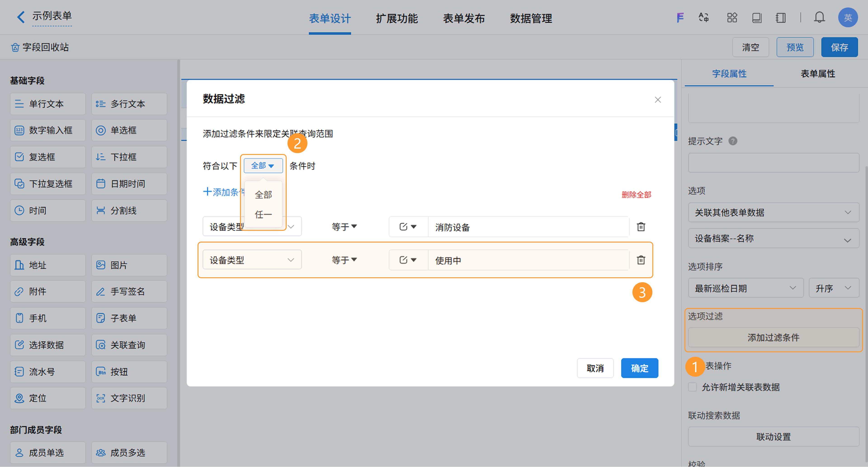Go to the 数据管理 tab
868x467 pixels.
coord(531,19)
